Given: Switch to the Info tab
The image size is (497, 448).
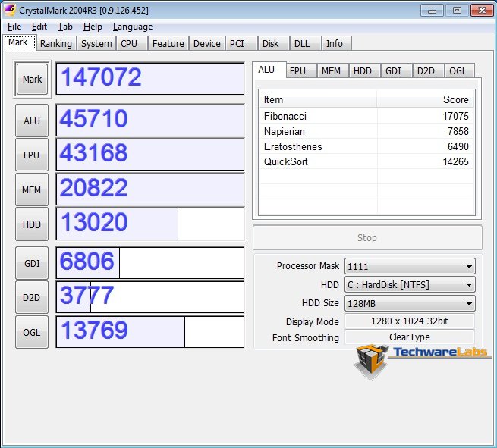Looking at the screenshot, I should [337, 43].
